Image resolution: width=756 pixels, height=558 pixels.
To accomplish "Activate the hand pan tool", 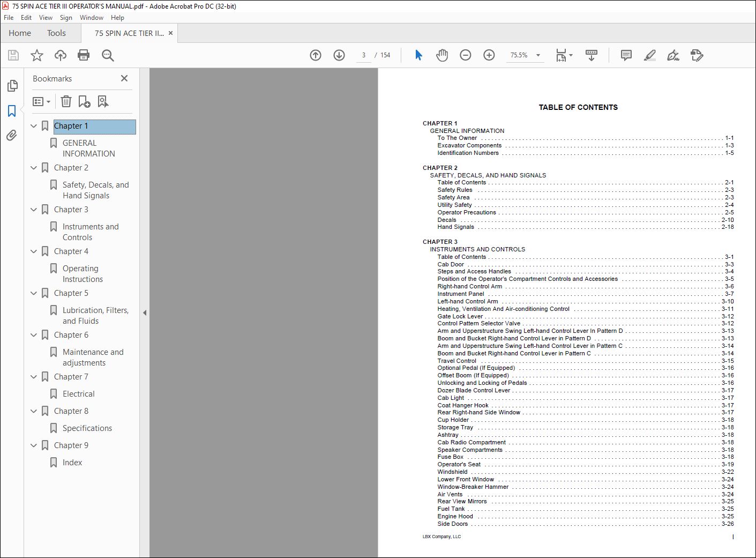I will click(442, 55).
